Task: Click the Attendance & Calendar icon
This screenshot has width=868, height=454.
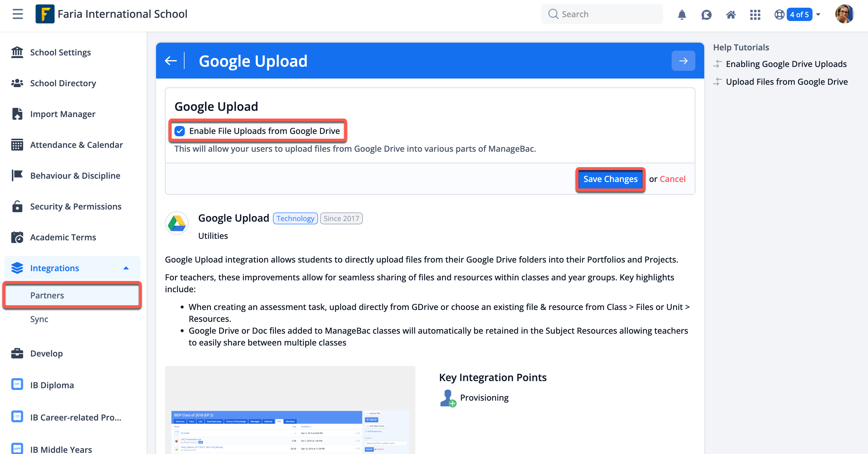Action: (17, 145)
